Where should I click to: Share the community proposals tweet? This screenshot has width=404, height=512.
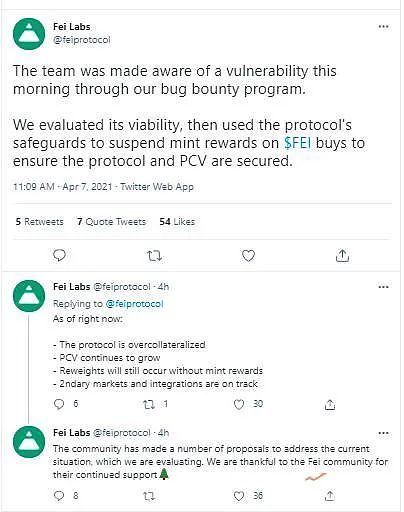pos(330,496)
